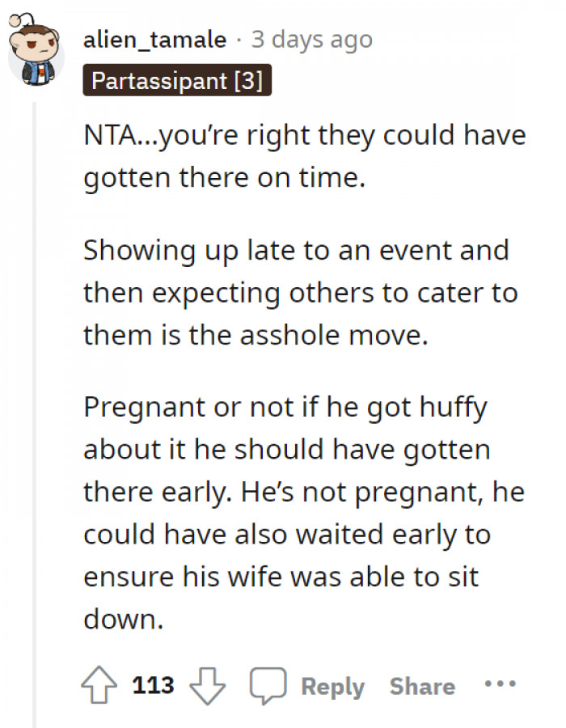This screenshot has height=728, width=566.
Task: Select the timestamp reading 3 days ago
Action: (x=311, y=39)
